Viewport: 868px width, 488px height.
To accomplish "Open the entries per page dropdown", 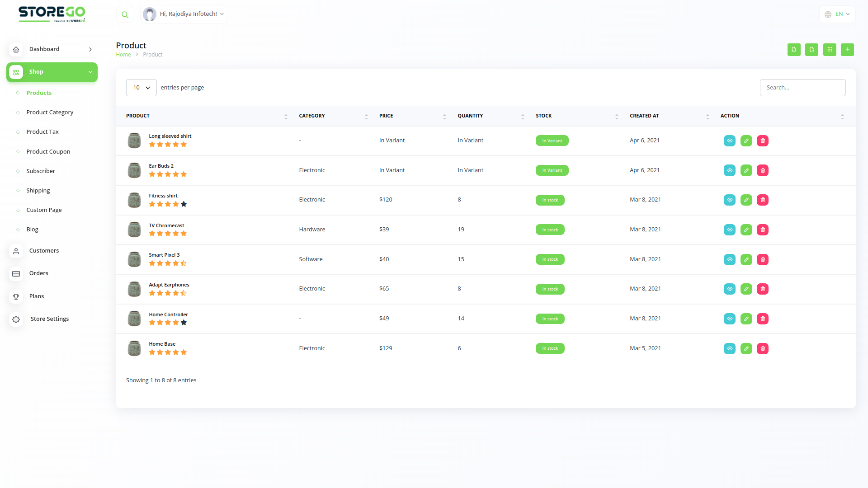I will coord(141,87).
